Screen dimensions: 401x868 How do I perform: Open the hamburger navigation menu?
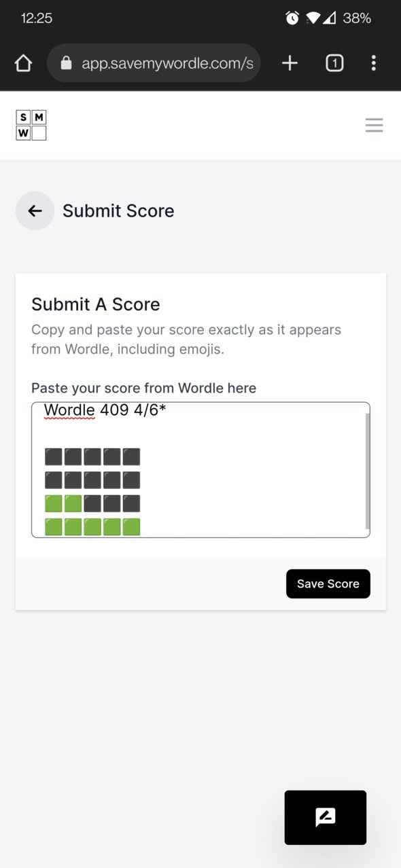pyautogui.click(x=374, y=125)
